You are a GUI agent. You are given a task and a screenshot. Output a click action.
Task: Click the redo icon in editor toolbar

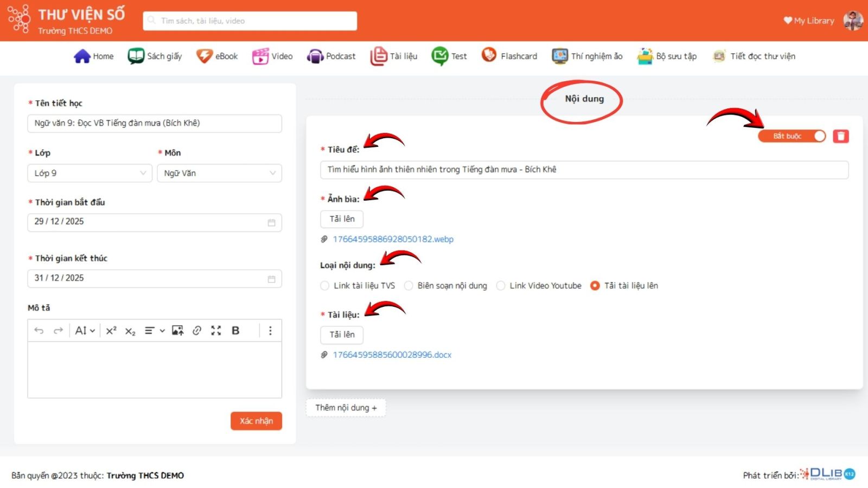pos(58,331)
